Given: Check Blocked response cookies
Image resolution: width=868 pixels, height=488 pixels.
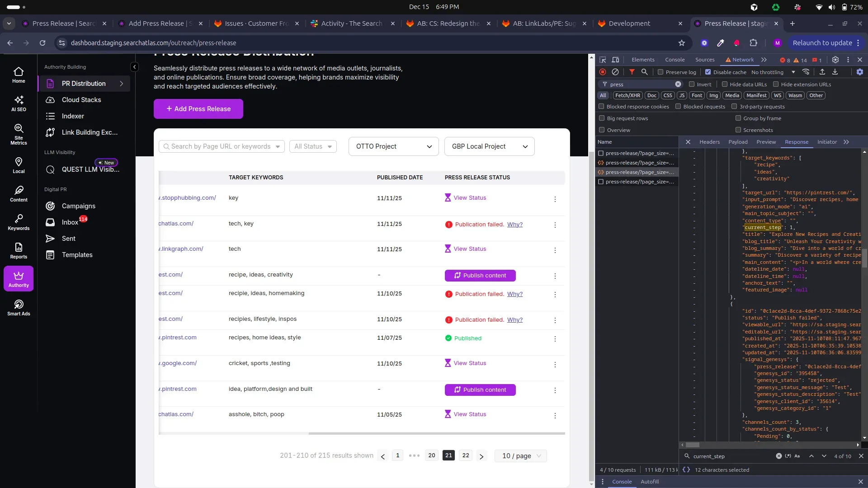Looking at the screenshot, I should tap(601, 107).
